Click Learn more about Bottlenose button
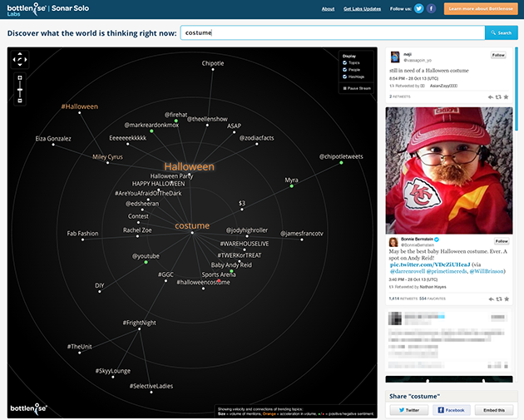Image resolution: width=524 pixels, height=420 pixels. click(481, 8)
